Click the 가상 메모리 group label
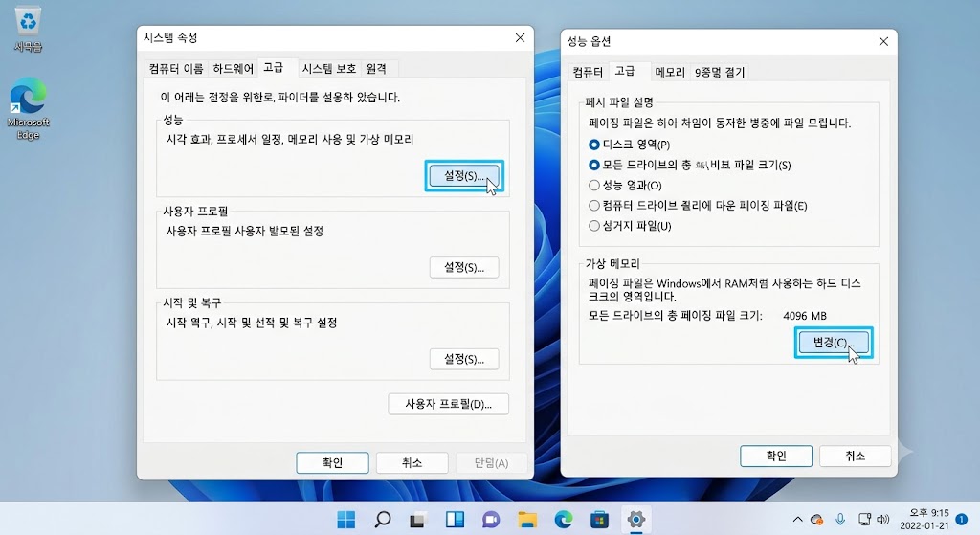 click(x=612, y=264)
